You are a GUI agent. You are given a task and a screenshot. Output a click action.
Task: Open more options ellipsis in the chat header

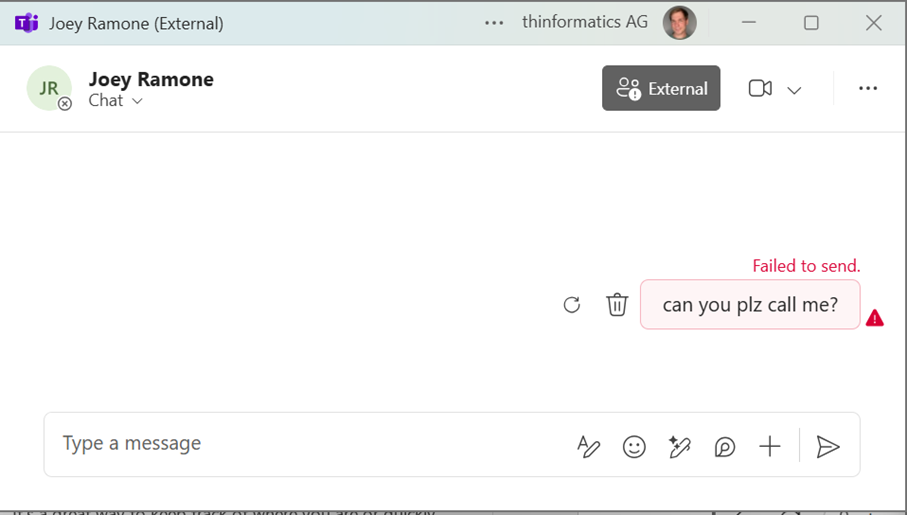coord(868,89)
